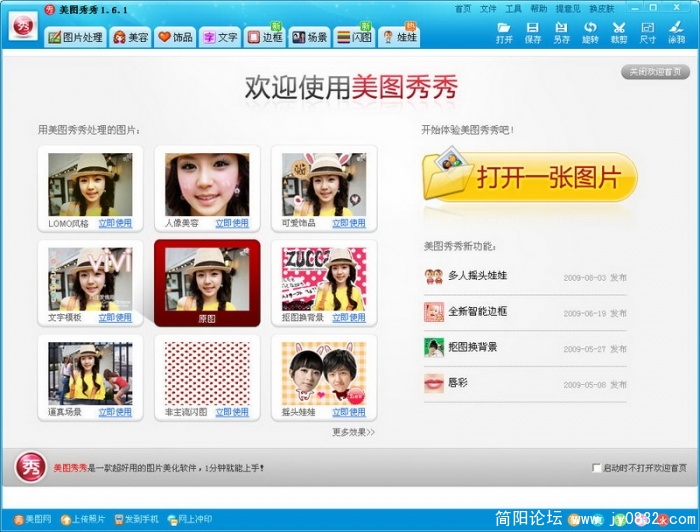Click 立即使用 under 摇头娃娃
The width and height of the screenshot is (700, 532).
[349, 412]
